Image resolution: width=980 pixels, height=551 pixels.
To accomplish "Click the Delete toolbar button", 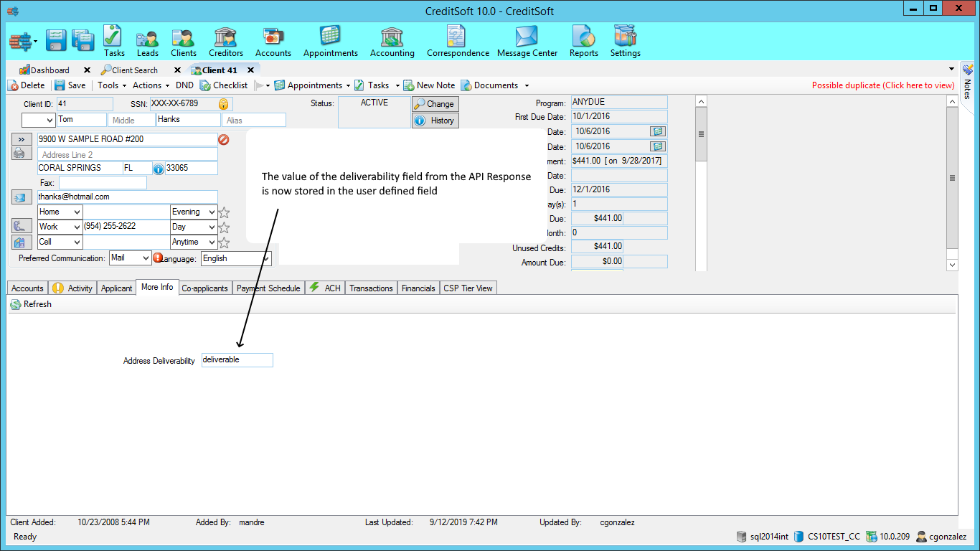I will click(x=27, y=85).
